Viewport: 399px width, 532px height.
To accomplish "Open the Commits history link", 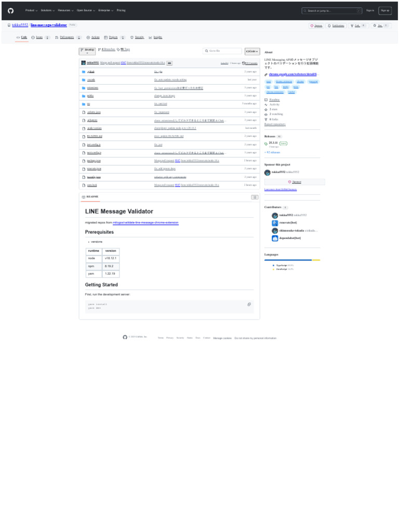I will [x=250, y=63].
